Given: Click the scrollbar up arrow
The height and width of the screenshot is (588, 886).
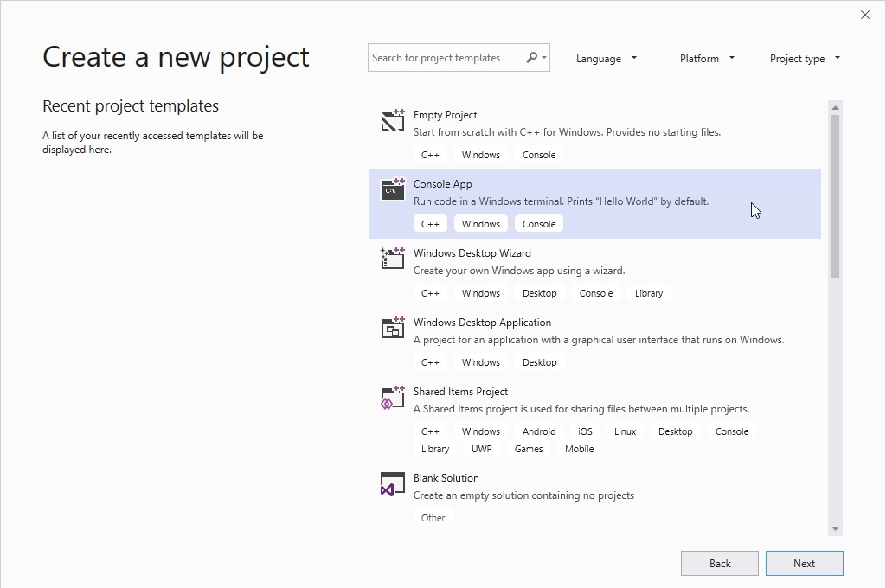Looking at the screenshot, I should tap(835, 107).
